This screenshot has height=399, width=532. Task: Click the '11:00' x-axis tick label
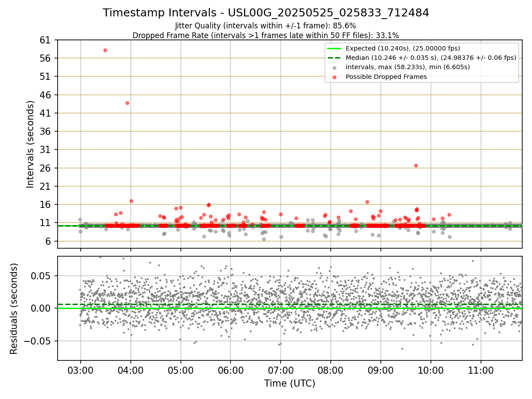tap(481, 370)
